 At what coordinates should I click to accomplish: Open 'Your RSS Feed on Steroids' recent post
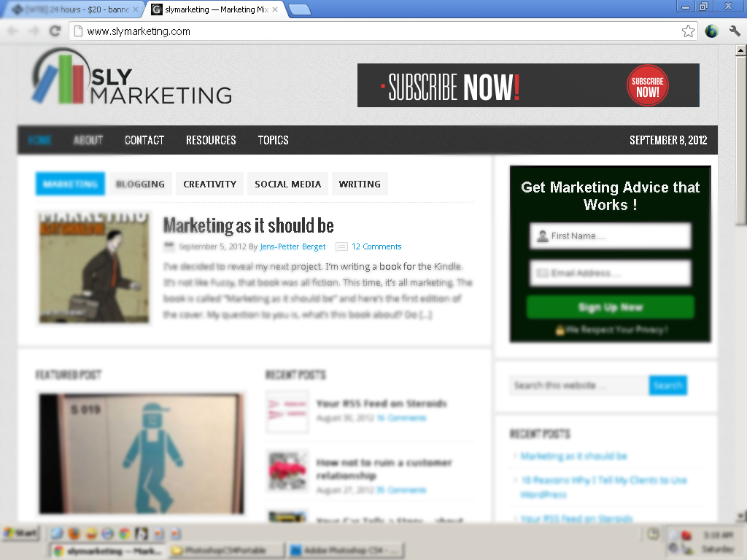tap(382, 403)
